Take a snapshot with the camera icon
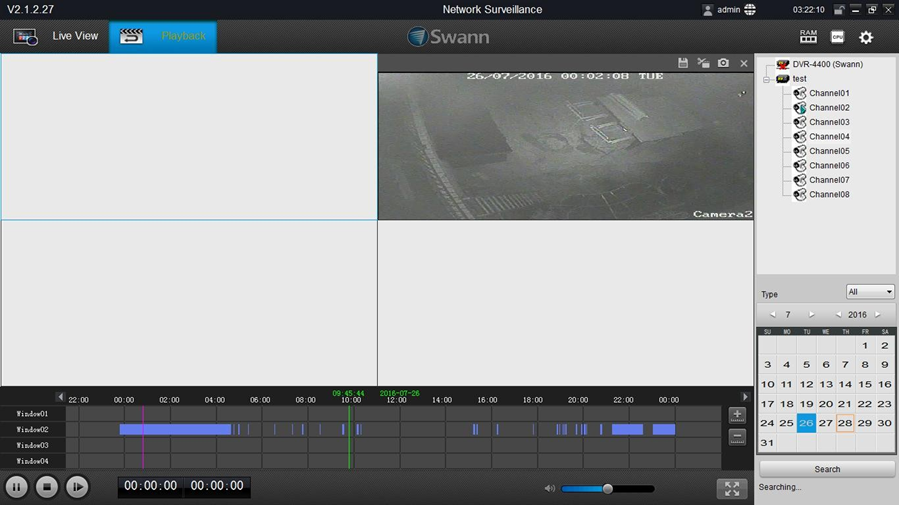 [723, 63]
